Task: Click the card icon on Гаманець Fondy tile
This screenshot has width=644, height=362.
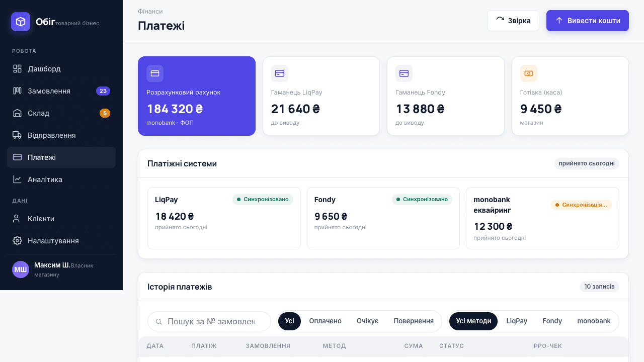Action: point(404,73)
